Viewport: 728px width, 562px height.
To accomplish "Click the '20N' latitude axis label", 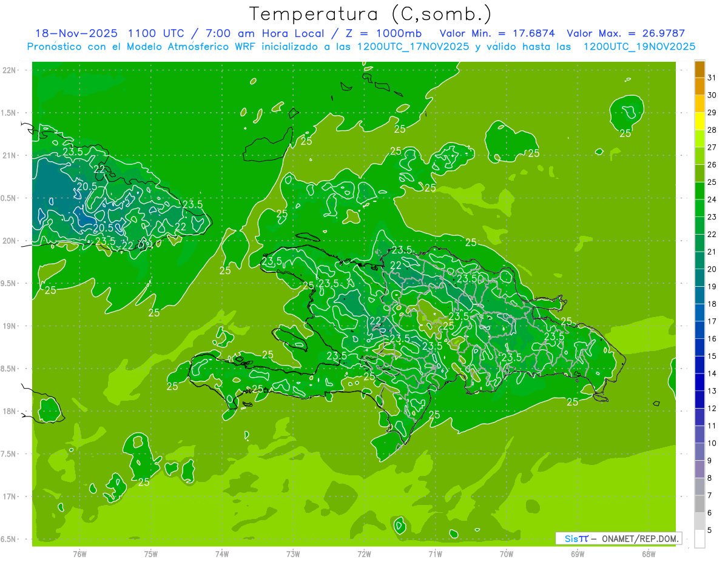I will [x=9, y=241].
